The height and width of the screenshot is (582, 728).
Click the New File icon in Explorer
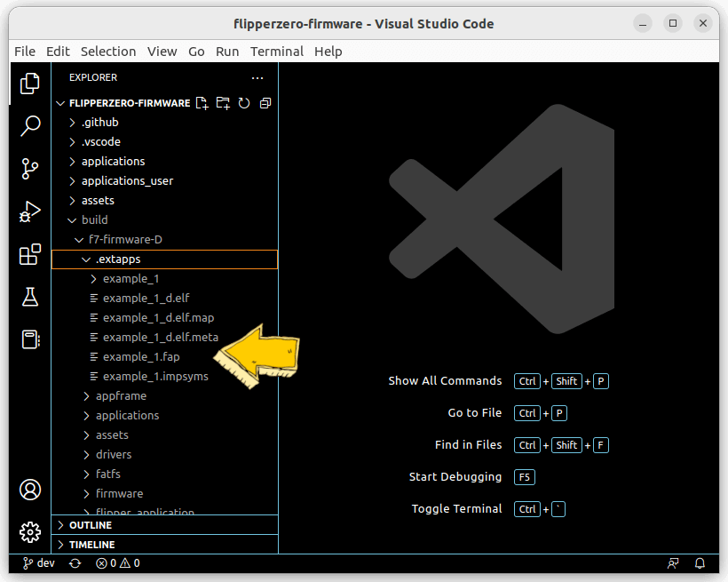click(202, 102)
